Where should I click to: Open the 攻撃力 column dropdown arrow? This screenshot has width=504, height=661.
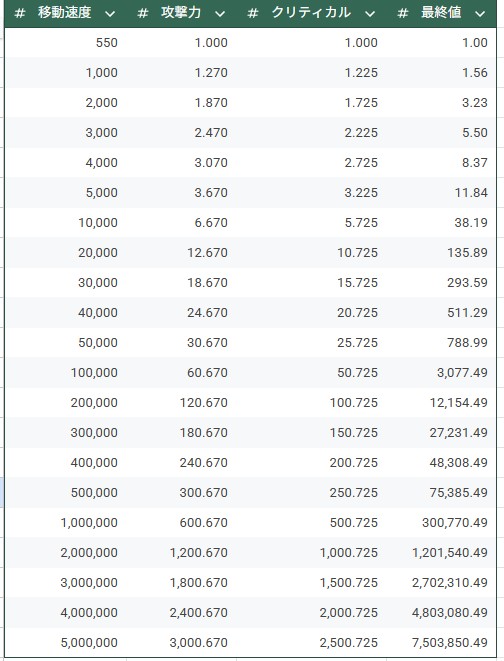[x=220, y=14]
